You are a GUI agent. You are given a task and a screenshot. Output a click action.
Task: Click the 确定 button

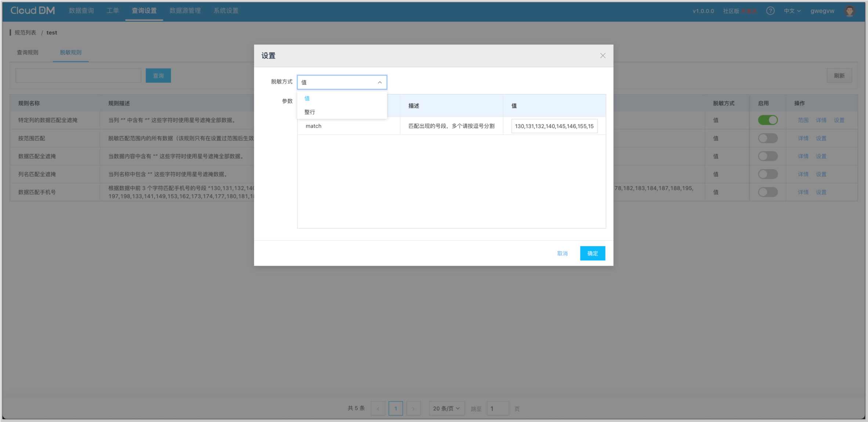point(592,253)
